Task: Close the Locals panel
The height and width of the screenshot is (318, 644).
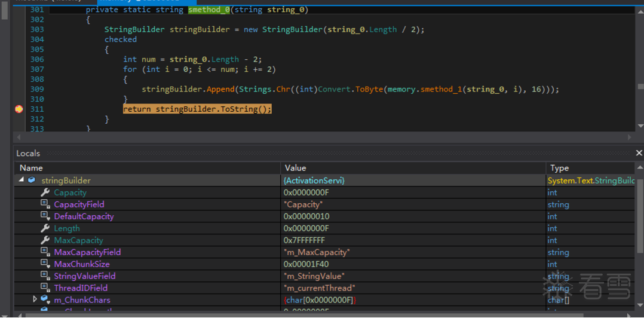Action: tap(639, 153)
